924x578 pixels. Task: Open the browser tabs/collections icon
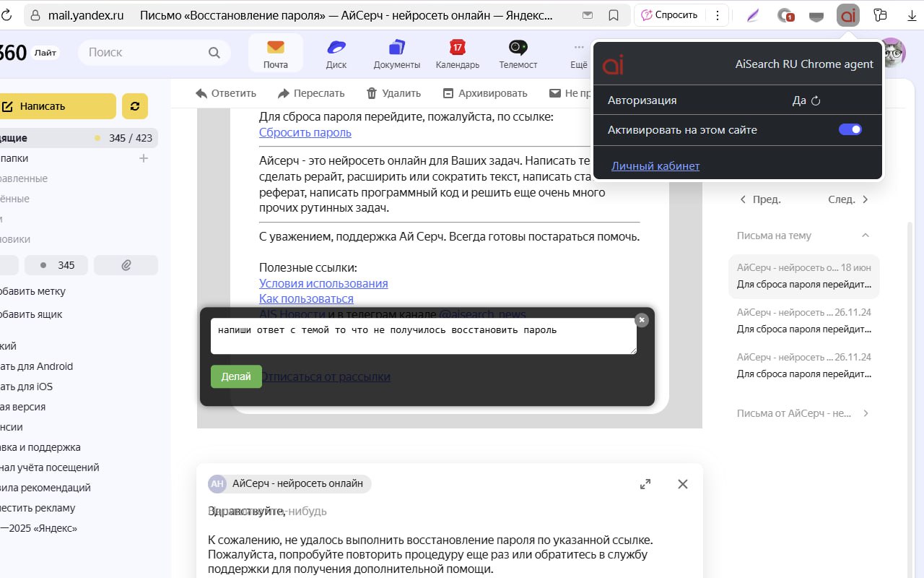point(880,15)
